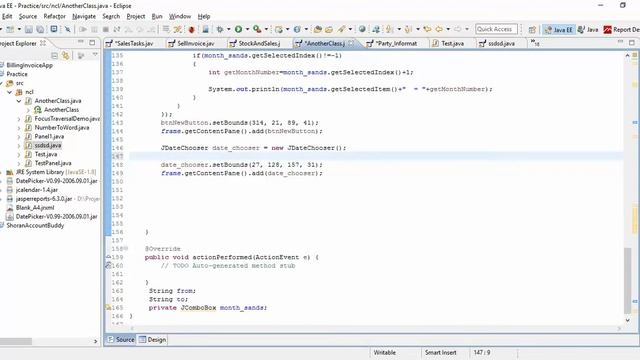640x360 pixels.
Task: Open the Back history dropdown arrow
Action: 448,29
